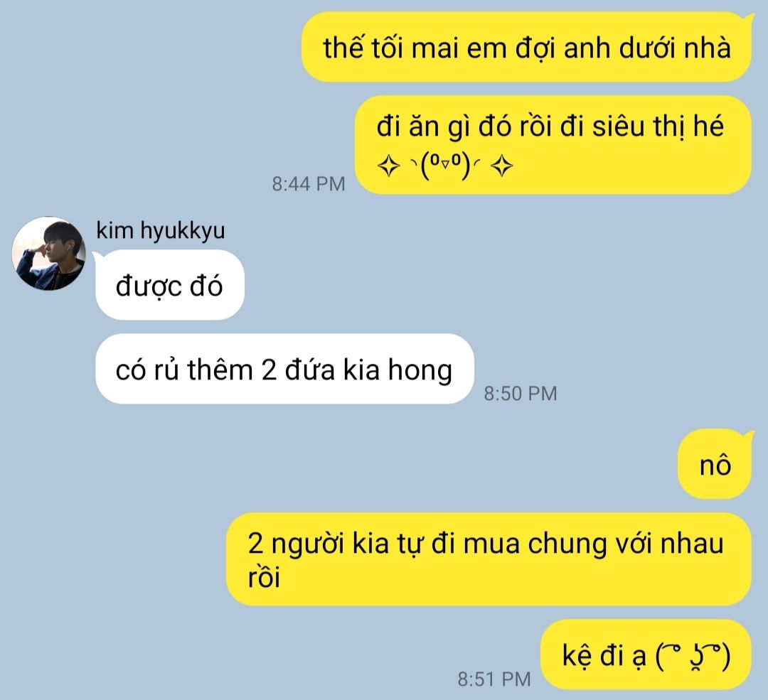This screenshot has width=768, height=700.
Task: Select the message 'được đó'
Action: [170, 285]
